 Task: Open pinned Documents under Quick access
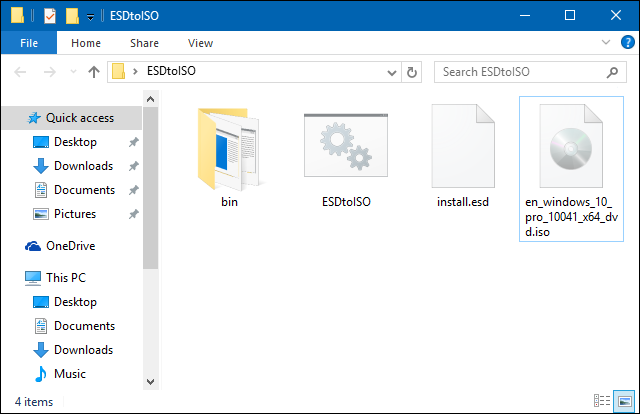[74, 190]
